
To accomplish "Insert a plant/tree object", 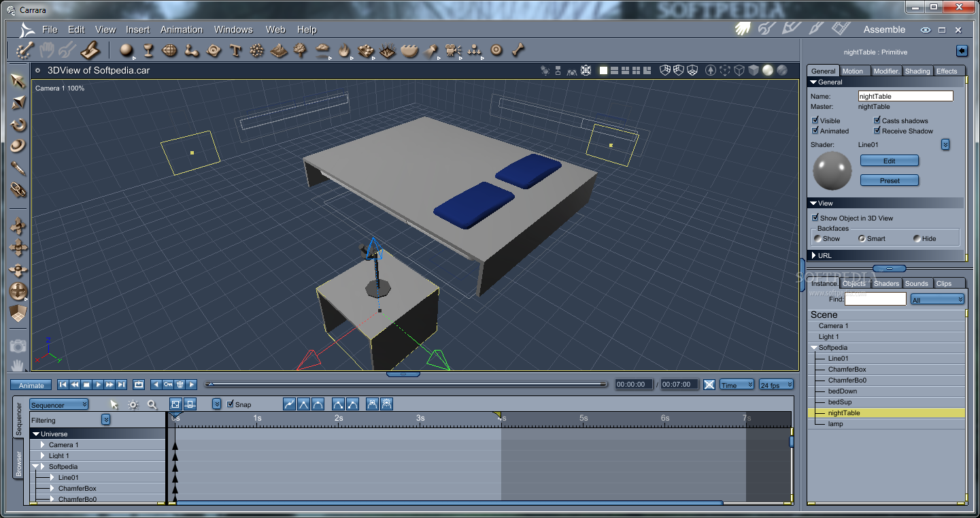I will coord(300,50).
